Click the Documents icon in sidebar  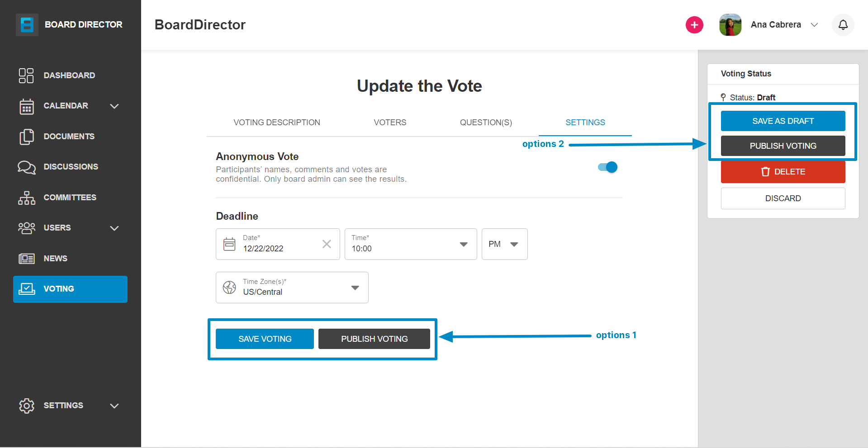26,137
